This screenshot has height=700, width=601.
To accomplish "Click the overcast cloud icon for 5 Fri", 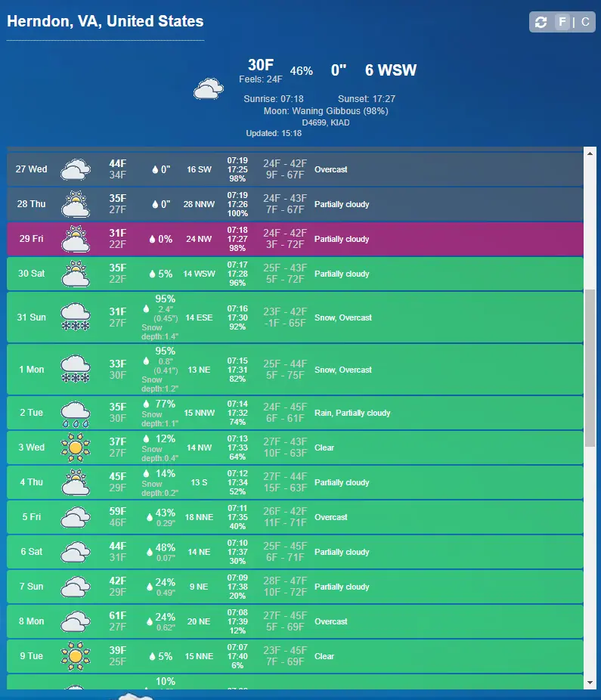I will pyautogui.click(x=76, y=517).
